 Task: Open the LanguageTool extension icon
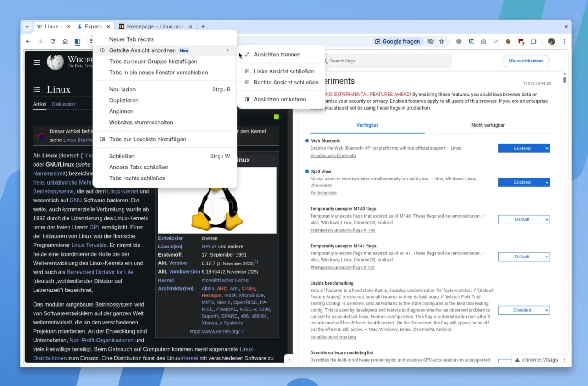point(471,41)
